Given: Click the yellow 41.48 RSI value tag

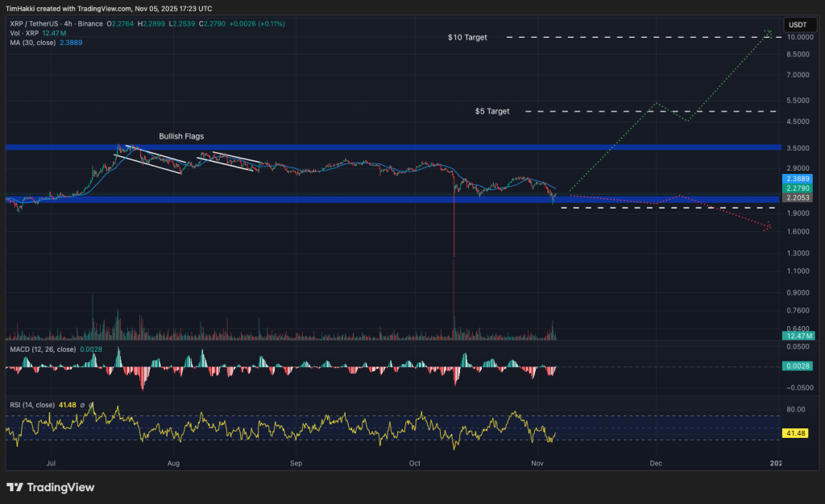Looking at the screenshot, I should pos(794,432).
